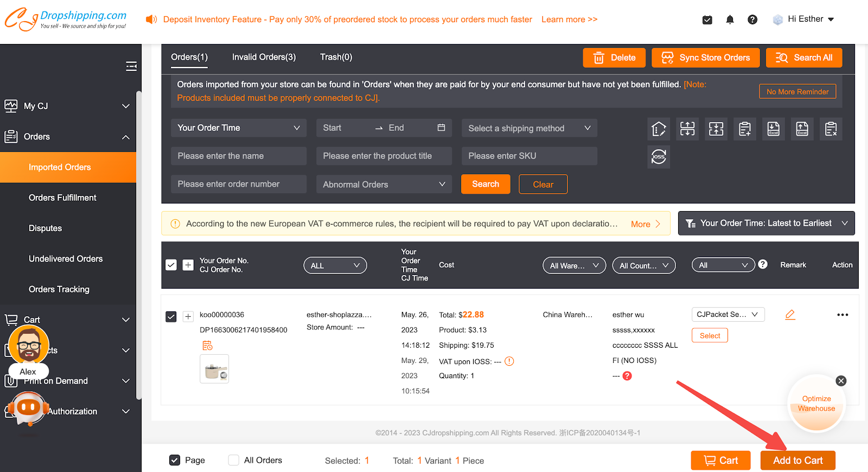Focus the Please enter order number field

[239, 184]
